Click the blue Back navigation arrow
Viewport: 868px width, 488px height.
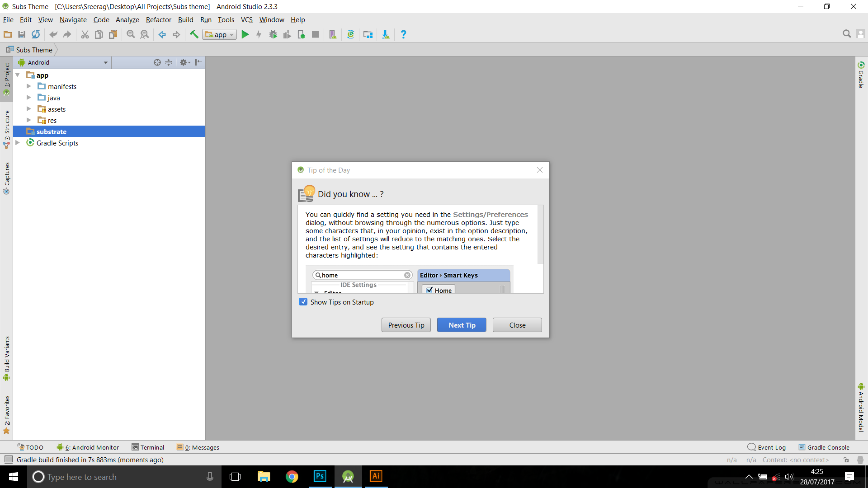[x=162, y=34]
